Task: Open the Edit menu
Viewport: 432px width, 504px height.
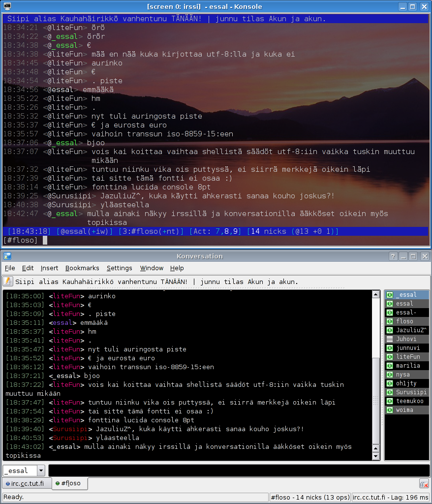Action: [28, 268]
